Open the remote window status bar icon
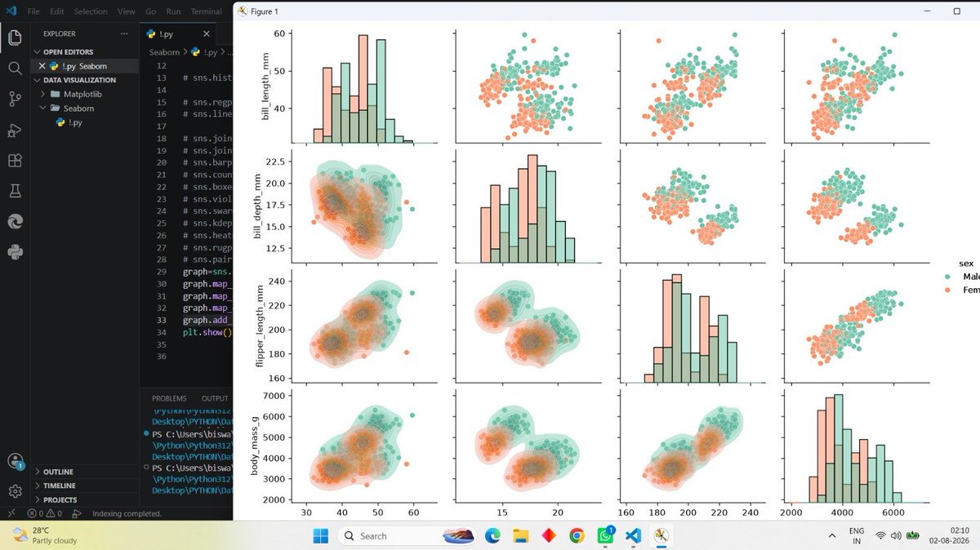The image size is (980, 550). [11, 513]
